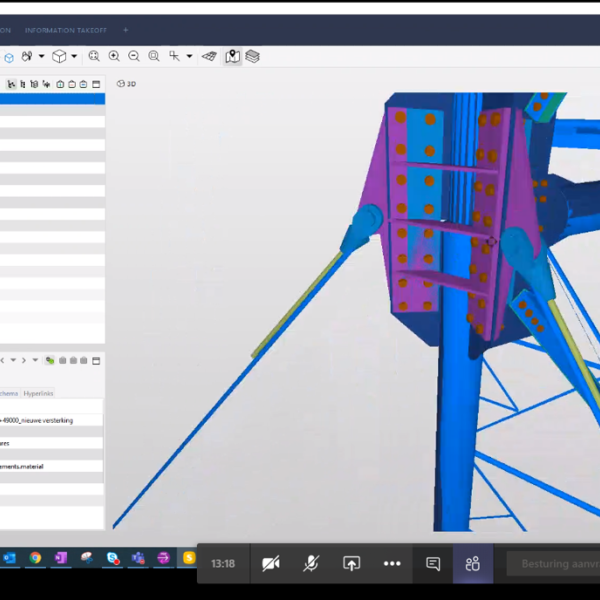The height and width of the screenshot is (600, 600).
Task: Click the 3D cube view orientation icon
Action: (59, 56)
